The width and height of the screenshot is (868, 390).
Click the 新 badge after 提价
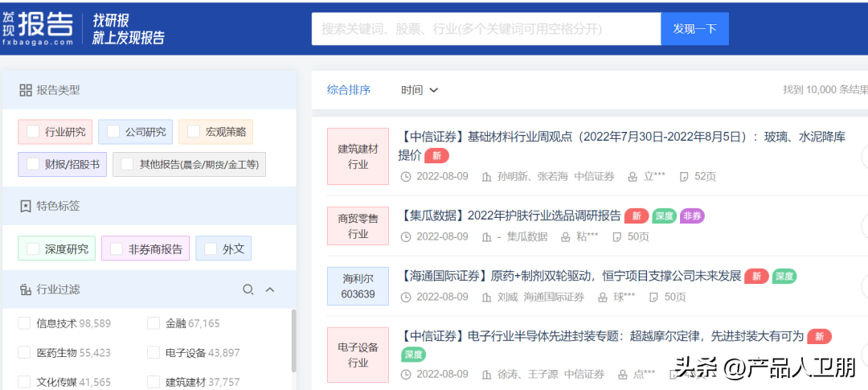[436, 156]
